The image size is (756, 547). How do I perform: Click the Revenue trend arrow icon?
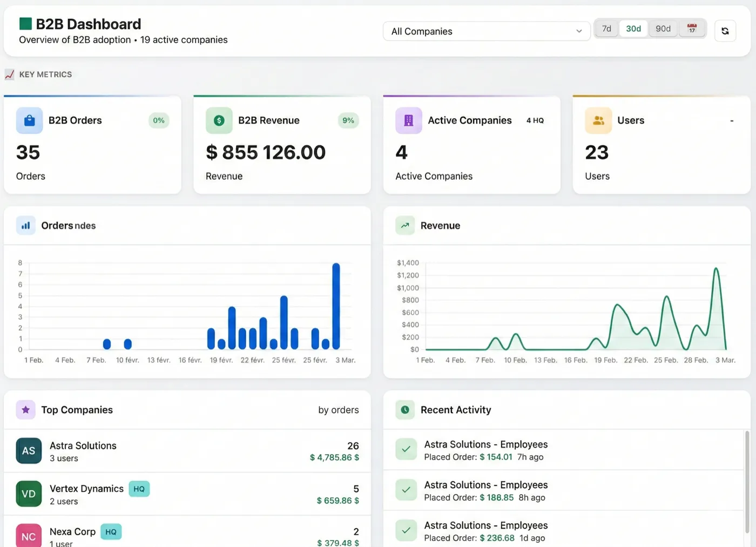point(405,225)
